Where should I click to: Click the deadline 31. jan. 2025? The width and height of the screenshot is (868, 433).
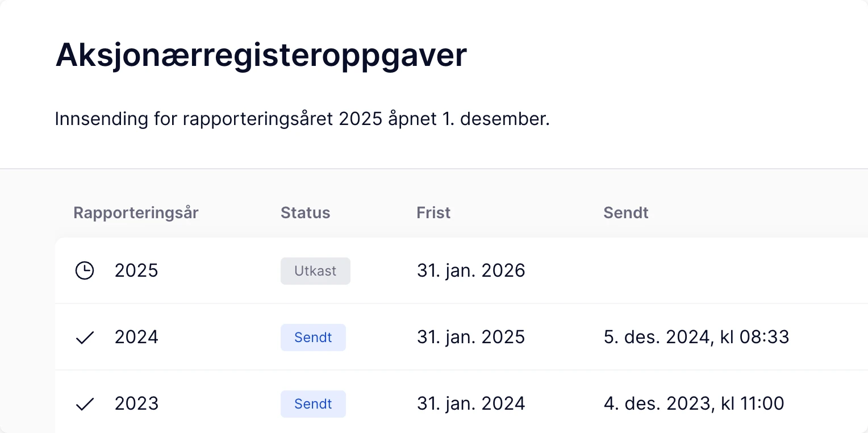coord(471,338)
